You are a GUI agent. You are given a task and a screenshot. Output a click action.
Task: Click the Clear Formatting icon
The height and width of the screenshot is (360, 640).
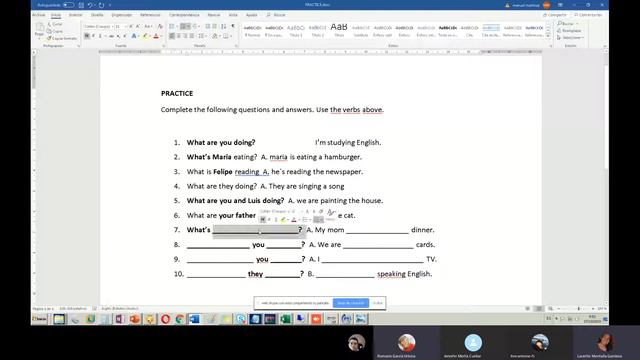pos(160,27)
